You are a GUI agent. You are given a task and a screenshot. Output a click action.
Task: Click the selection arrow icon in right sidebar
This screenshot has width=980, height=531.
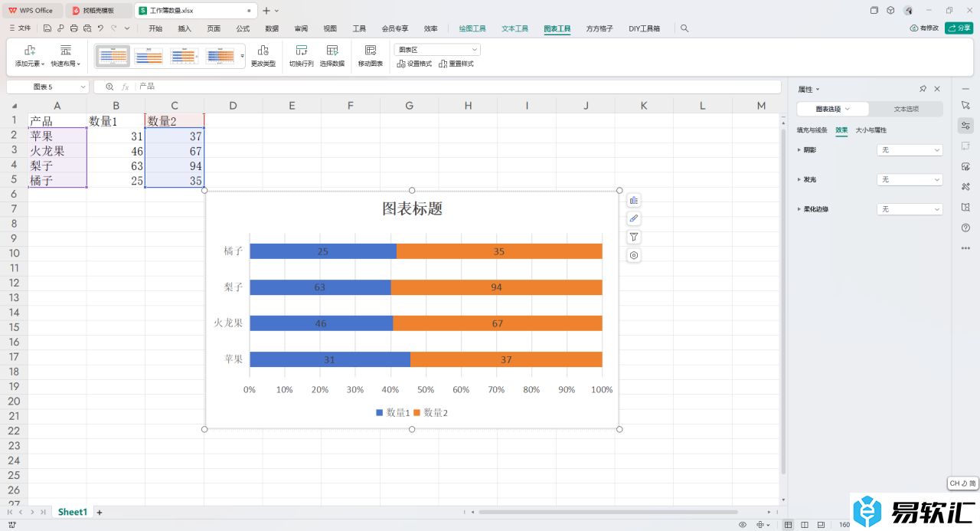click(965, 104)
